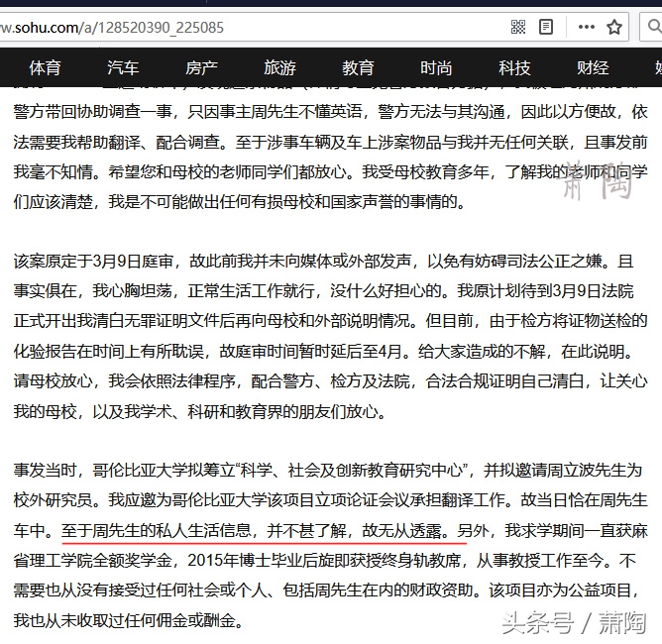The width and height of the screenshot is (662, 644).
Task: Click the text 我的母校，以及我学术、科研
Action: [x=116, y=411]
